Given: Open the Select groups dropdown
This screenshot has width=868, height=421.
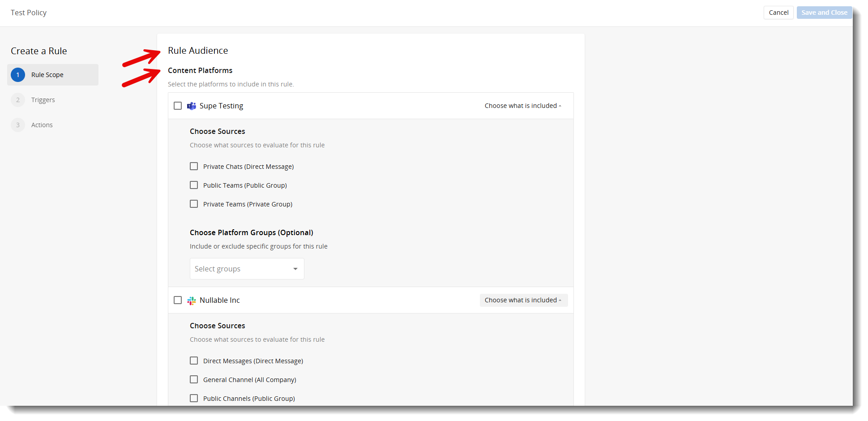Looking at the screenshot, I should click(x=247, y=269).
